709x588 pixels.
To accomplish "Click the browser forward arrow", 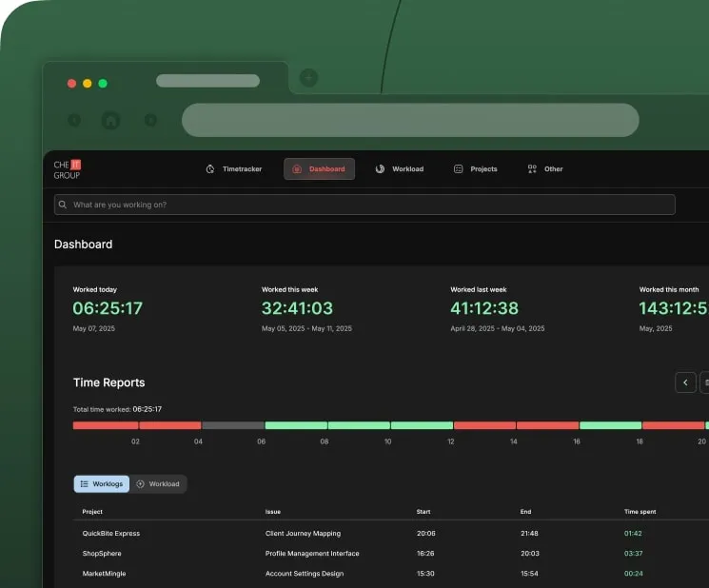I will click(x=150, y=120).
